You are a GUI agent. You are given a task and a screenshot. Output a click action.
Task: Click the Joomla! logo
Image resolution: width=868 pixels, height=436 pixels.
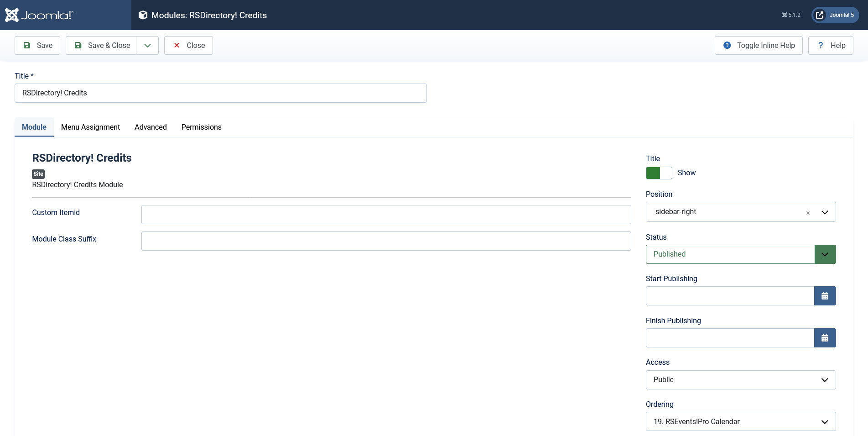coord(39,15)
